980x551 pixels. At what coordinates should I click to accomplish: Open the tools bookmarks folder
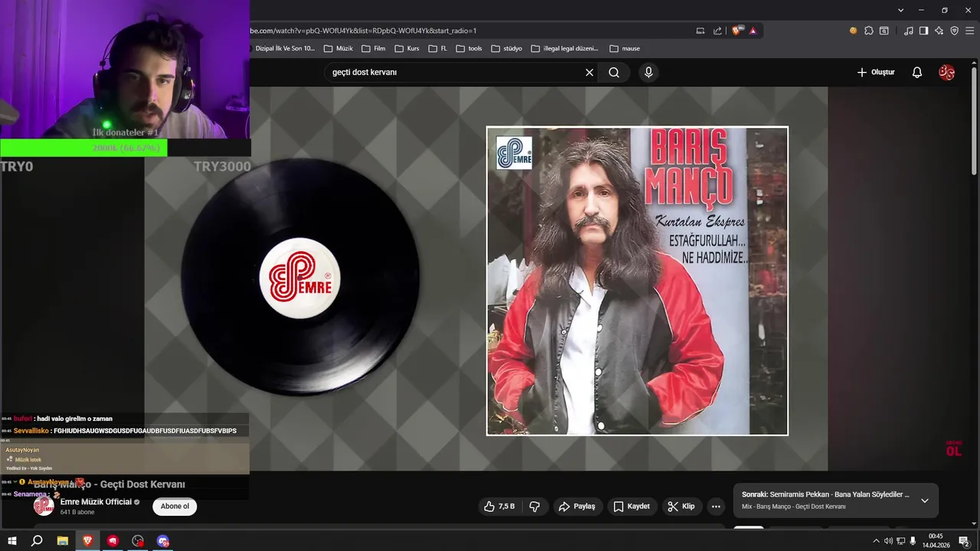pos(469,48)
